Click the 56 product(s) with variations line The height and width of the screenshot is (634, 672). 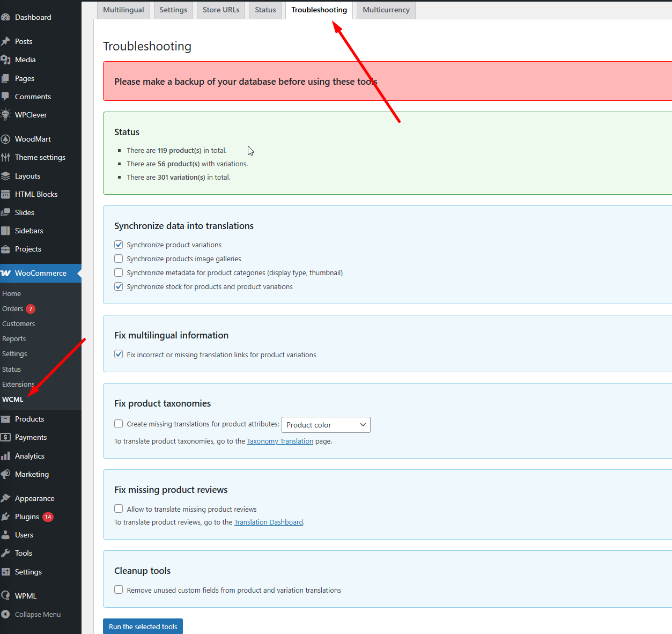pos(187,164)
